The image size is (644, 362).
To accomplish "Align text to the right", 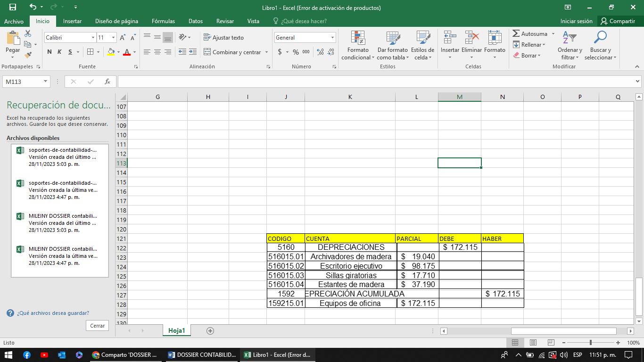I will 167,52.
